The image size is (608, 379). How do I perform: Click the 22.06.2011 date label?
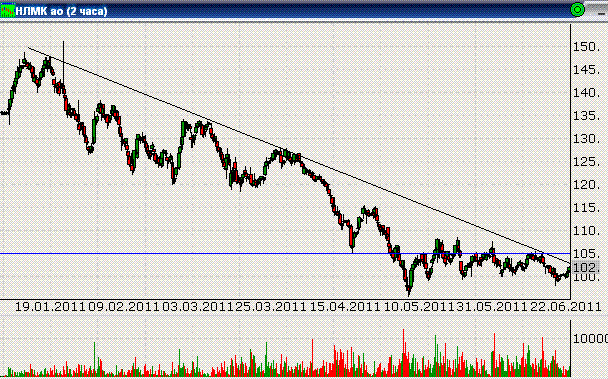point(566,307)
